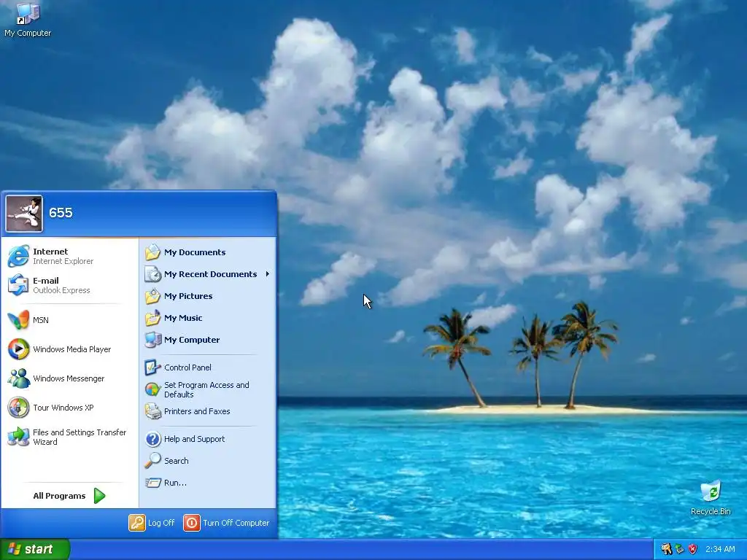Click the green start button
This screenshot has height=560, width=747.
(35, 549)
